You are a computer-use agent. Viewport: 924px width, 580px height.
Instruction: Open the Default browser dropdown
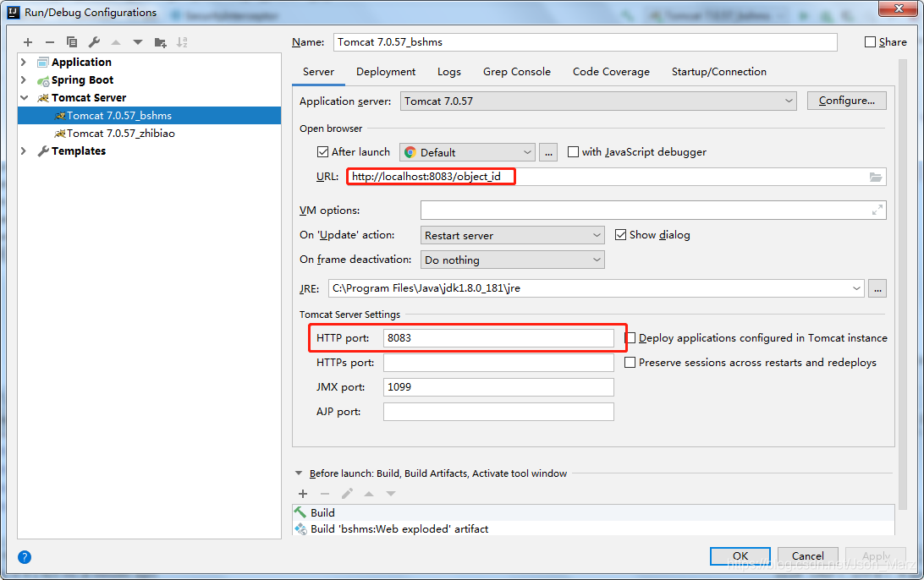pyautogui.click(x=467, y=152)
